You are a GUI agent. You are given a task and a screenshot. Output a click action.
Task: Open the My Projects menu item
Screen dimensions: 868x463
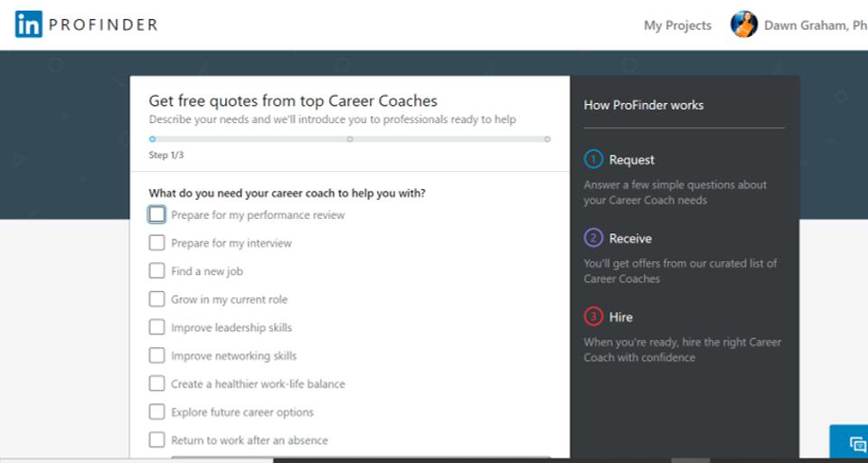(x=677, y=25)
